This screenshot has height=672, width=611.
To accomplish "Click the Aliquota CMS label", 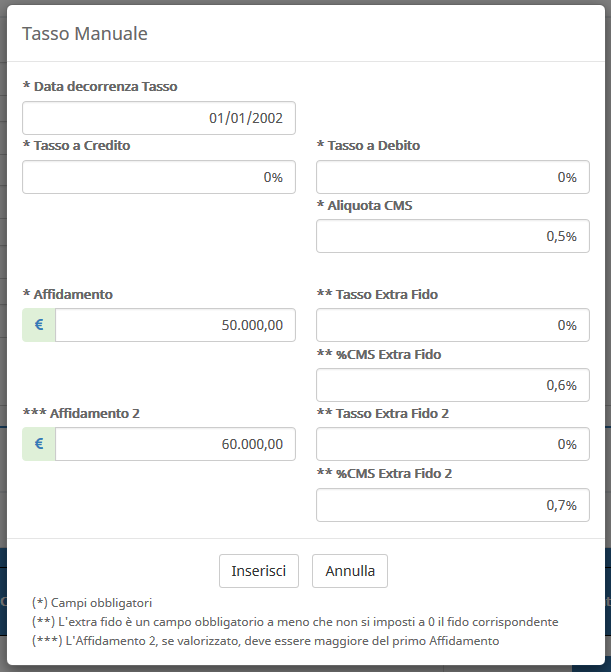I will click(365, 205).
